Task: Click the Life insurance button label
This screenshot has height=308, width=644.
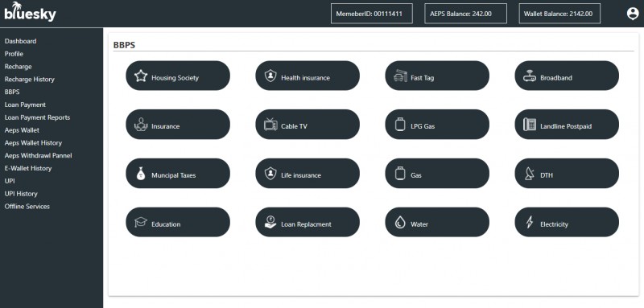Action: point(301,175)
